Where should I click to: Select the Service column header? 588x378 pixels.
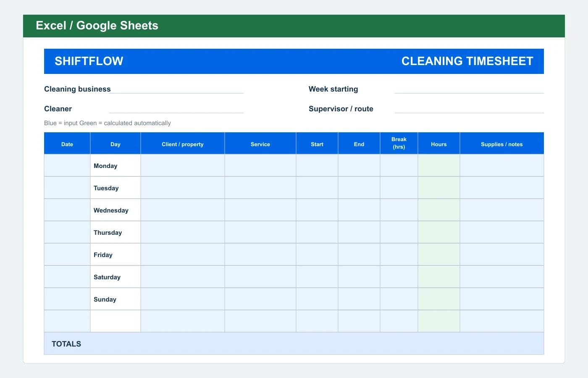point(260,144)
